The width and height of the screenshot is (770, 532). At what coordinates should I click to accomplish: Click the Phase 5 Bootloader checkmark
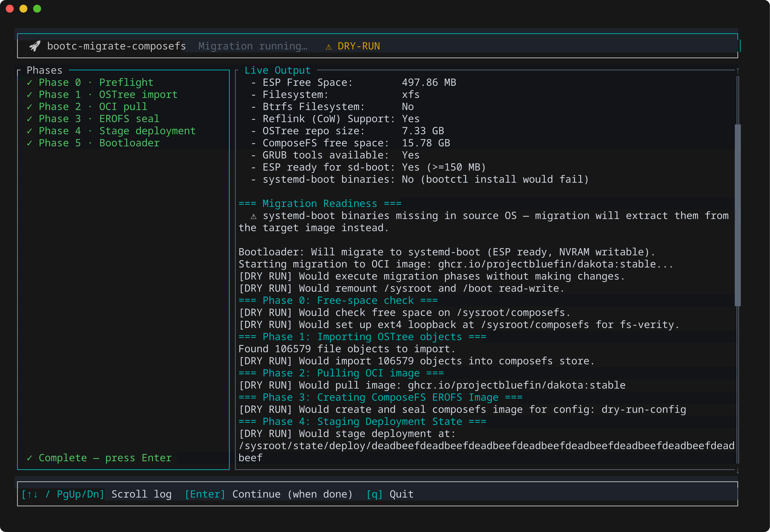[x=30, y=143]
